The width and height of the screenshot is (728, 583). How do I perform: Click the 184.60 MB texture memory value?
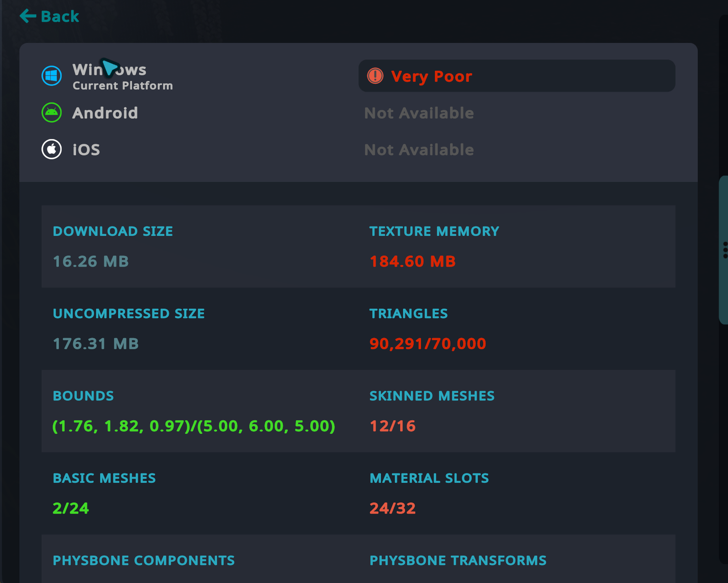pyautogui.click(x=412, y=261)
